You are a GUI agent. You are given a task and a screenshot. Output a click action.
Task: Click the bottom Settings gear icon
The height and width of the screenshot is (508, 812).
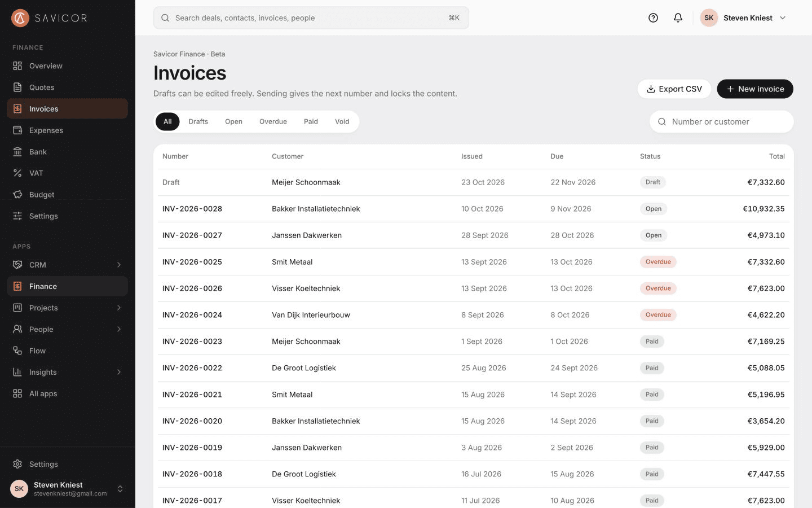pos(17,464)
